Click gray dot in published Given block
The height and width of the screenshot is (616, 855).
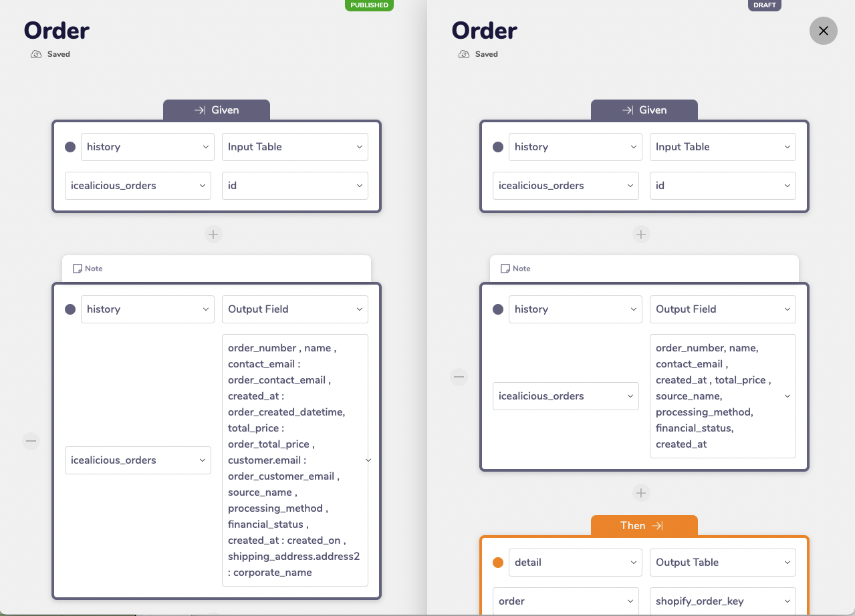pyautogui.click(x=70, y=147)
